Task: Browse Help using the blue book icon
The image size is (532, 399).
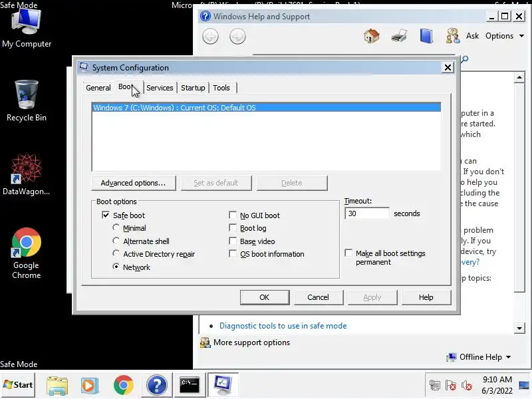Action: point(426,36)
